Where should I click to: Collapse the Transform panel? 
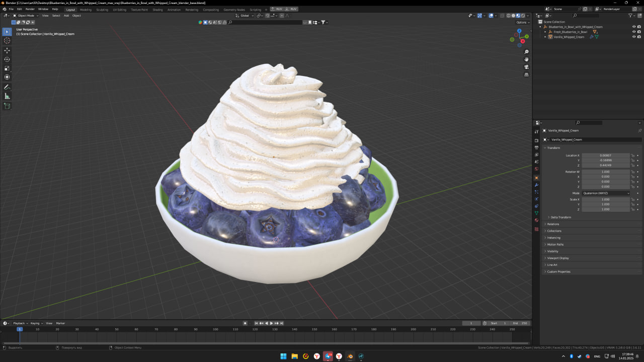click(553, 148)
